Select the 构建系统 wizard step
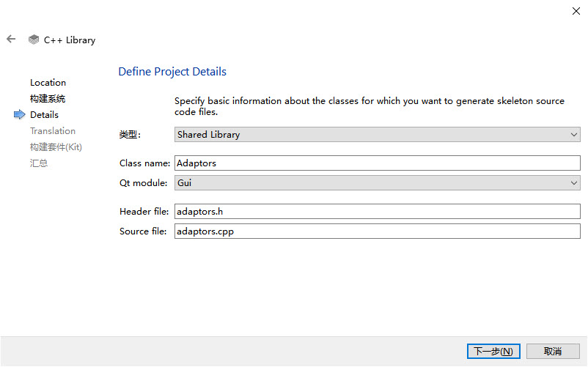Screen dimensions: 588x367 coord(48,98)
